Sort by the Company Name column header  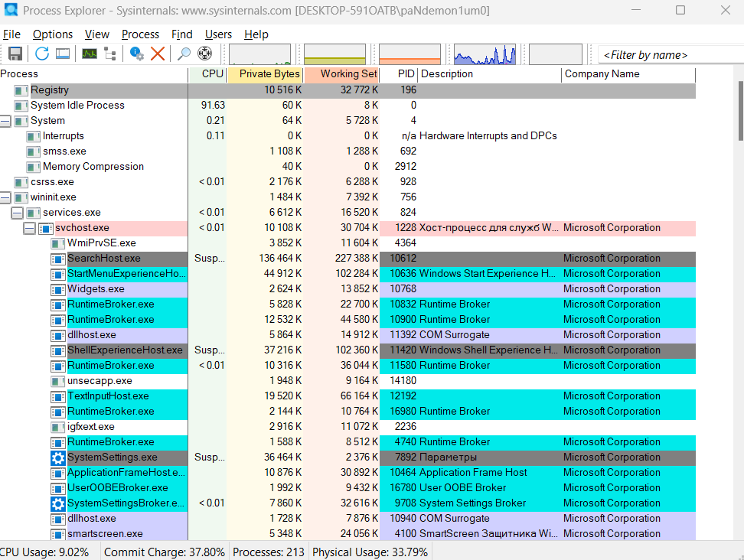point(628,74)
